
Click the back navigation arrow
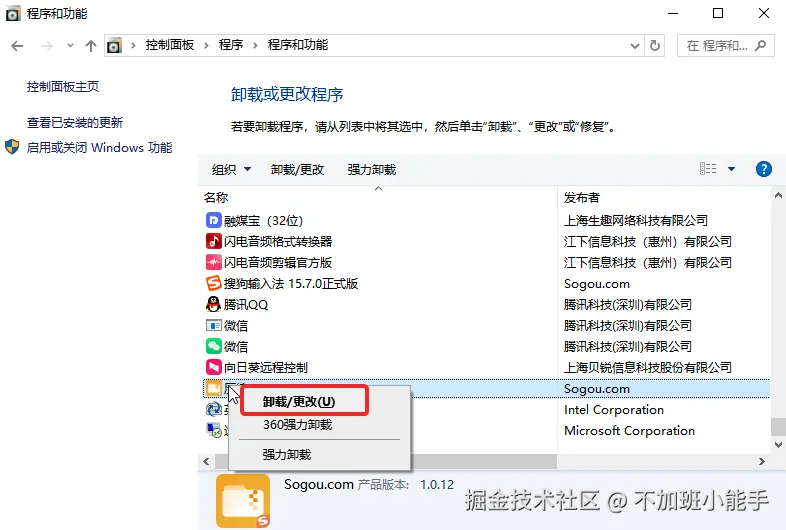point(17,46)
